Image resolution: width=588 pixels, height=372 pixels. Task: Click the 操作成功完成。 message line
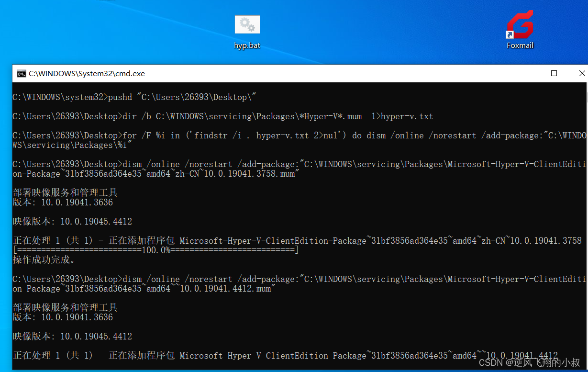tap(44, 260)
